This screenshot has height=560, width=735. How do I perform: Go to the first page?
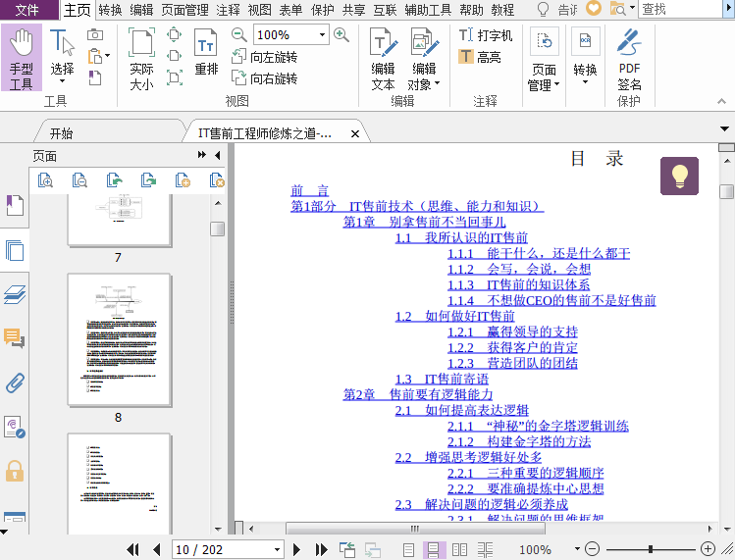(133, 549)
